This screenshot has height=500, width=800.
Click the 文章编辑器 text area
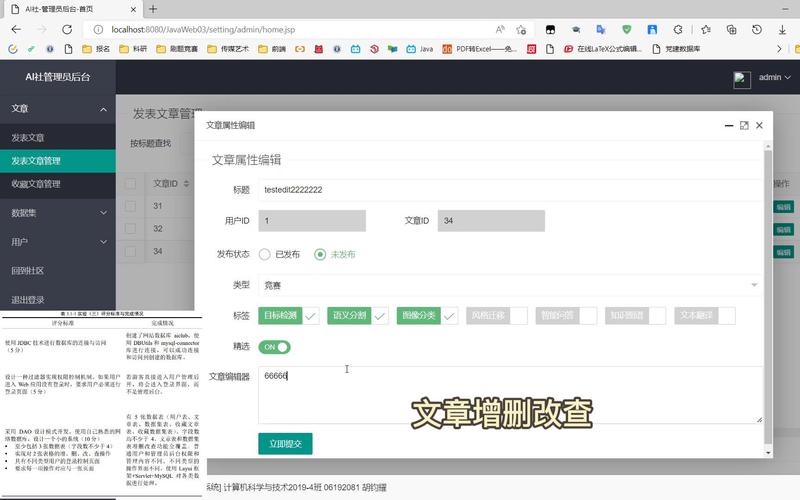coord(510,395)
